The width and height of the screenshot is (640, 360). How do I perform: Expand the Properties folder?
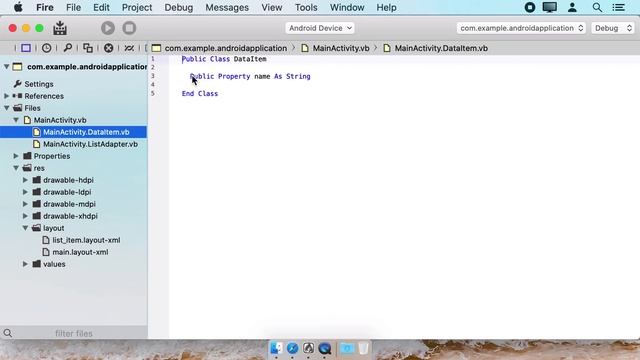(x=16, y=156)
